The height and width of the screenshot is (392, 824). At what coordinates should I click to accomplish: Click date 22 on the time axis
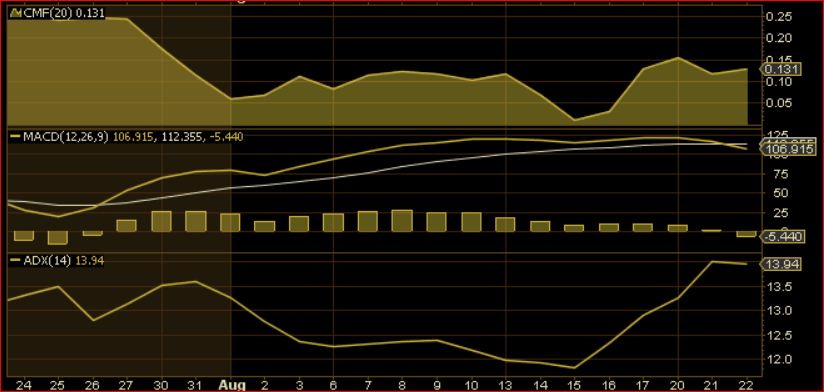pyautogui.click(x=746, y=384)
